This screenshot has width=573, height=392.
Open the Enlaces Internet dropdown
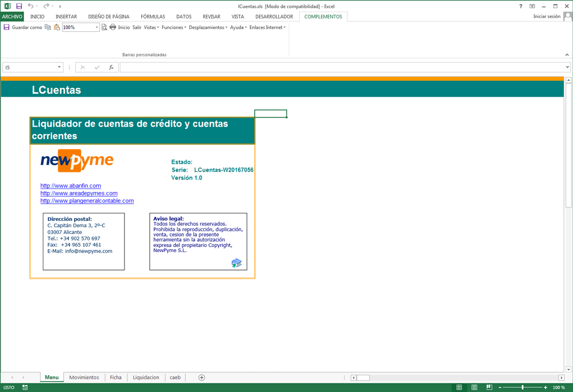(x=267, y=27)
